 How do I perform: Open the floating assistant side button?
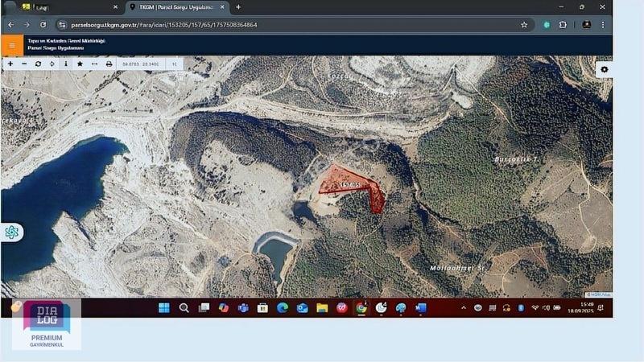pyautogui.click(x=12, y=232)
